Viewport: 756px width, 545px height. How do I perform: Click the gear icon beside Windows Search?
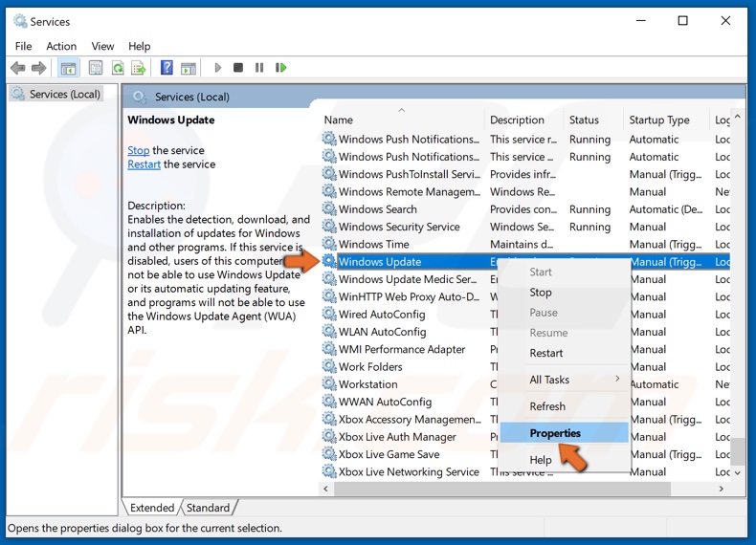pos(329,209)
